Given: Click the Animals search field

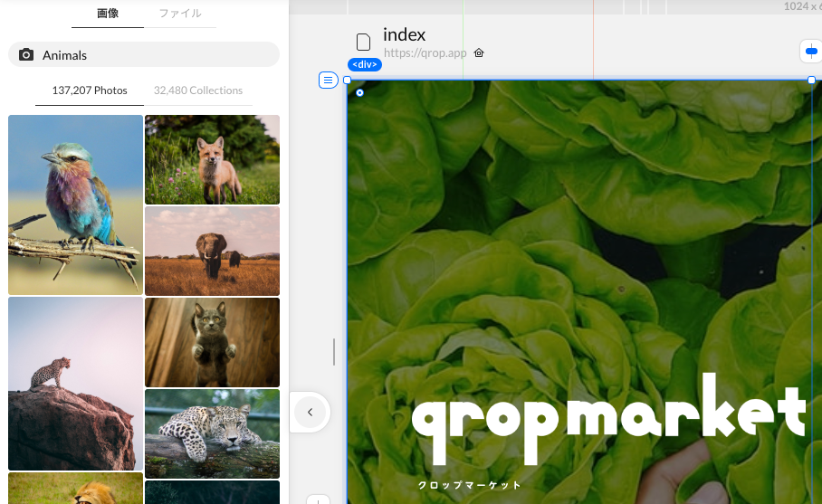Looking at the screenshot, I should (144, 54).
